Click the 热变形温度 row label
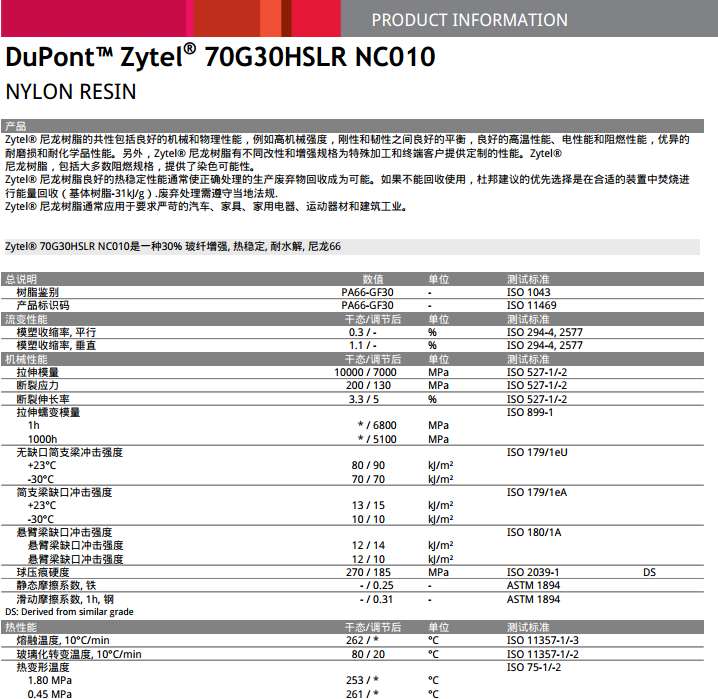Screen dimensions: 718x699 pyautogui.click(x=43, y=667)
